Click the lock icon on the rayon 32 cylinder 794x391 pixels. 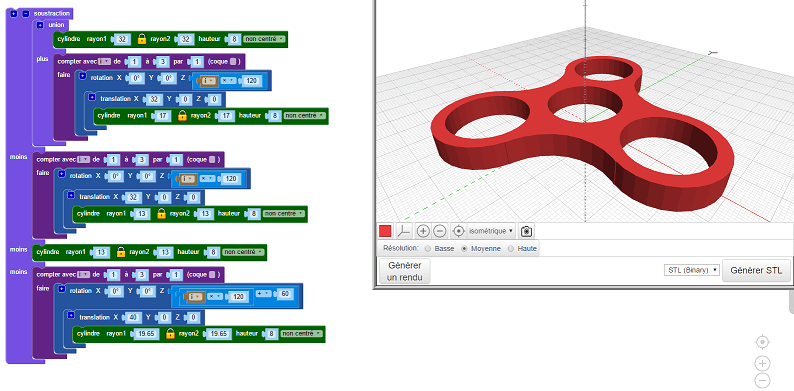(x=142, y=38)
